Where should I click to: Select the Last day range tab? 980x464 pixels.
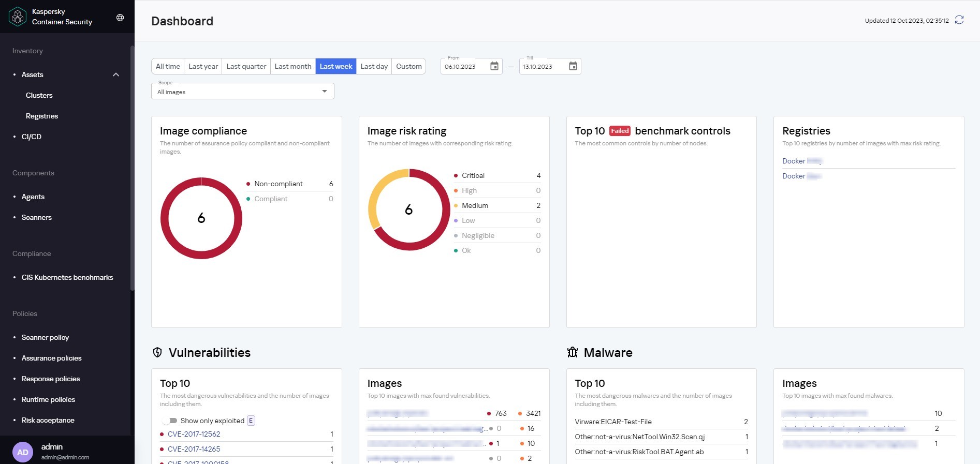click(374, 66)
